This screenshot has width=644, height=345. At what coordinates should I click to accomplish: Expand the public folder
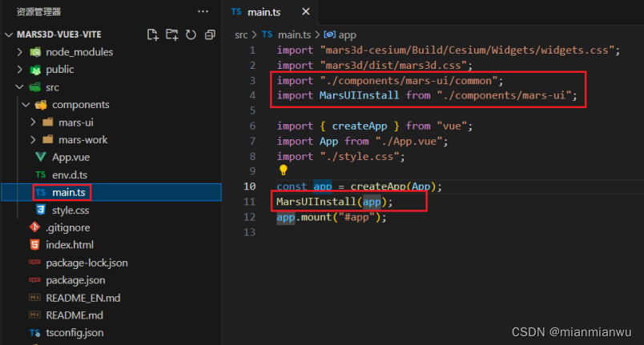pos(60,70)
